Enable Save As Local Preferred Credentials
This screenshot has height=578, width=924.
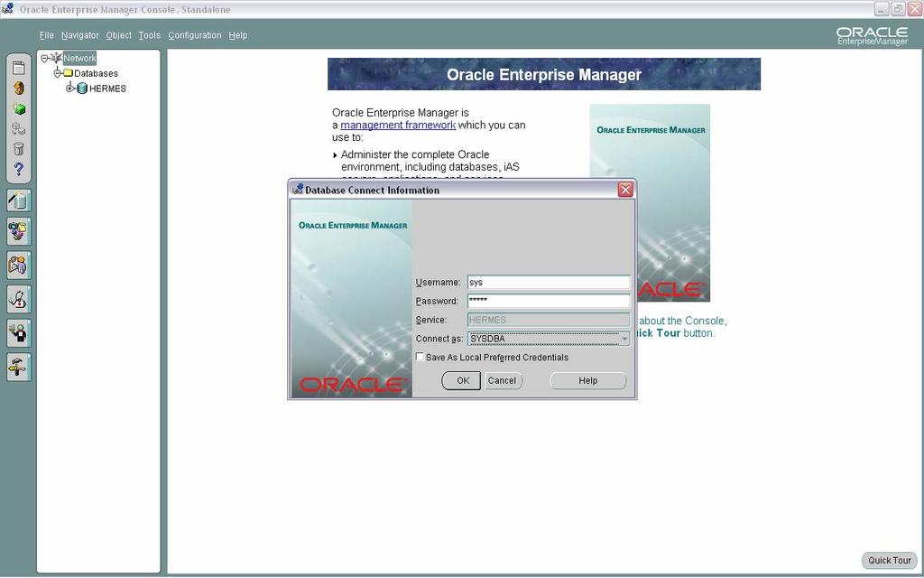(x=420, y=357)
